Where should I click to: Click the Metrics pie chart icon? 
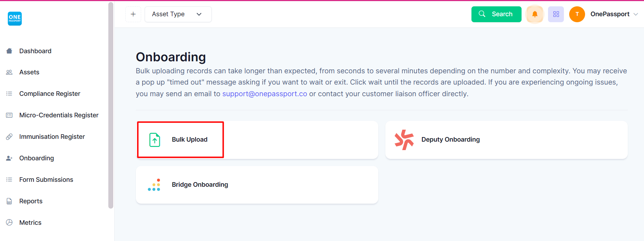pos(9,223)
